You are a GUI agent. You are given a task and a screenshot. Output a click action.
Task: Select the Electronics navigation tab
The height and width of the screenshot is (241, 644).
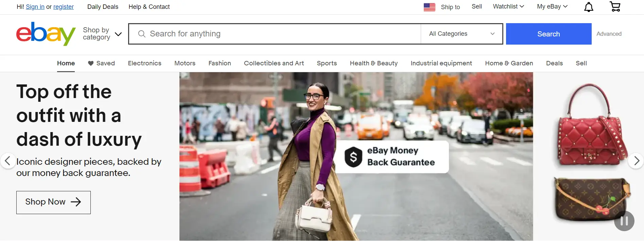(x=144, y=63)
